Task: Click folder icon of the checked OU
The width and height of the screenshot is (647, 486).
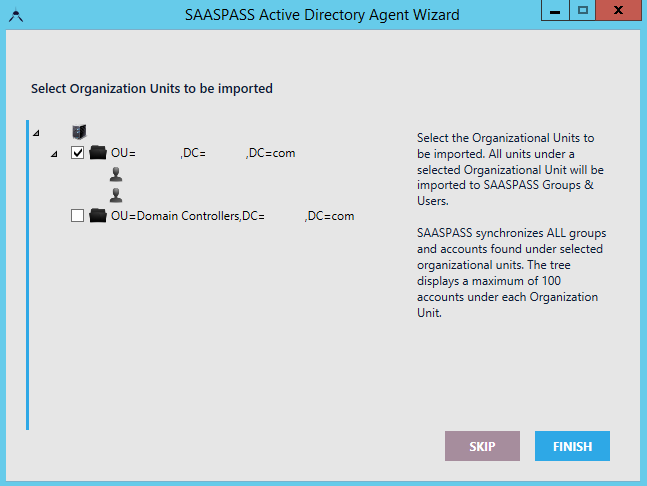Action: click(x=98, y=153)
